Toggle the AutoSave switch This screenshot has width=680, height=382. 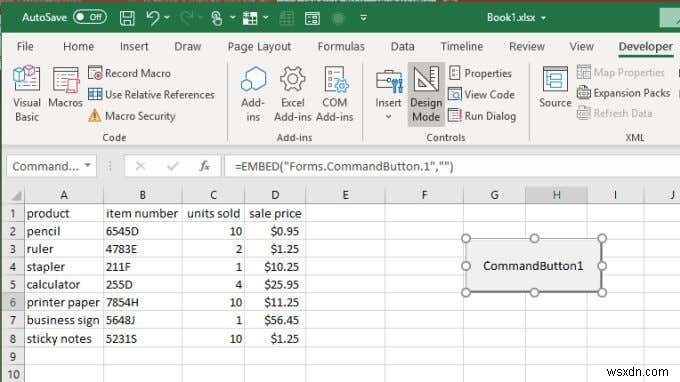[x=90, y=17]
